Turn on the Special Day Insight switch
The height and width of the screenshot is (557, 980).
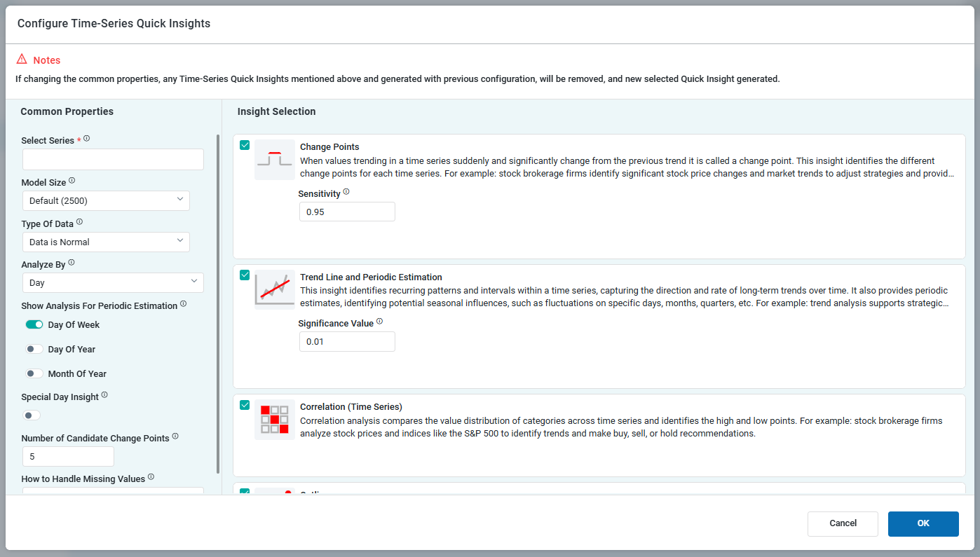[x=32, y=415]
